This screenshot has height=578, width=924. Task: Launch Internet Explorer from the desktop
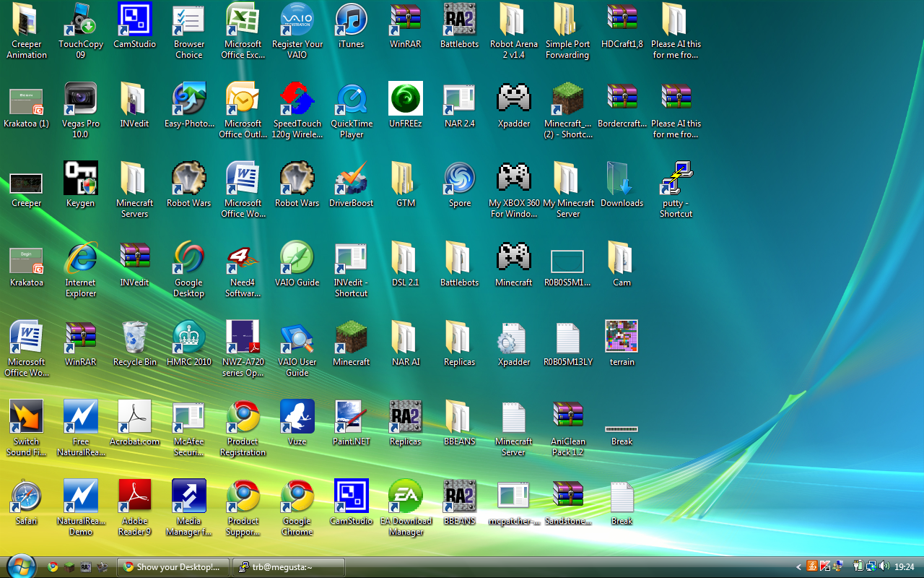coord(81,258)
